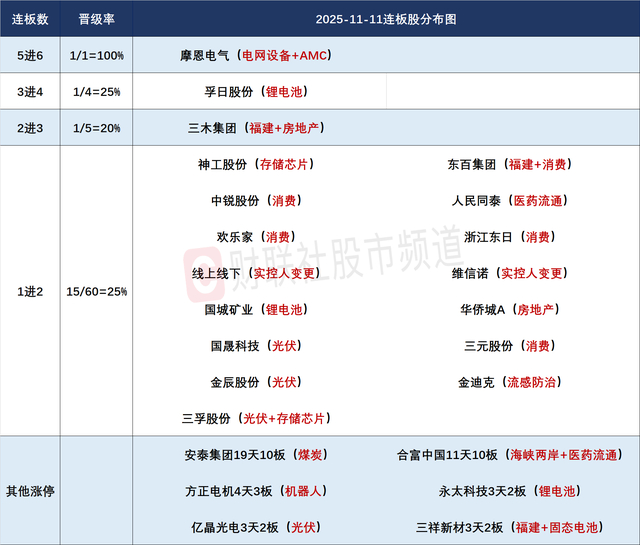Click 金迪克 flu prevention entry
The height and width of the screenshot is (545, 640).
pos(509,383)
